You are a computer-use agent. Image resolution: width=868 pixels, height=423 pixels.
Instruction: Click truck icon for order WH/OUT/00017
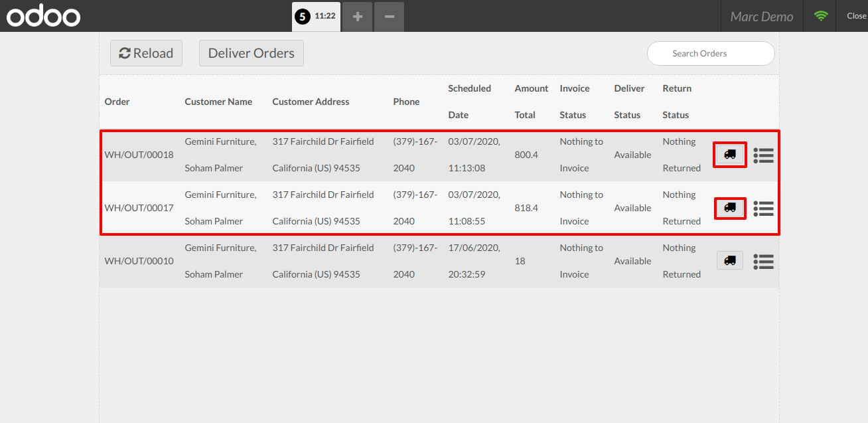(730, 208)
